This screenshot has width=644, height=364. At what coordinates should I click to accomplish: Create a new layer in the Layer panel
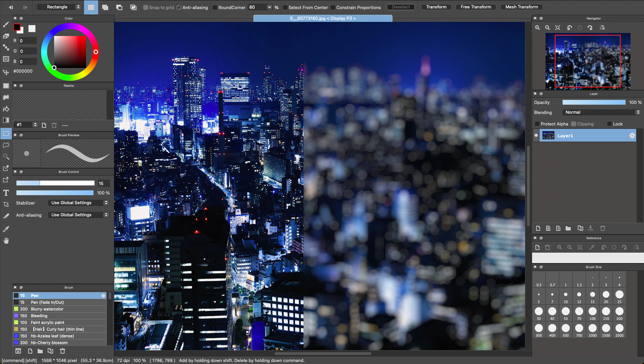538,228
